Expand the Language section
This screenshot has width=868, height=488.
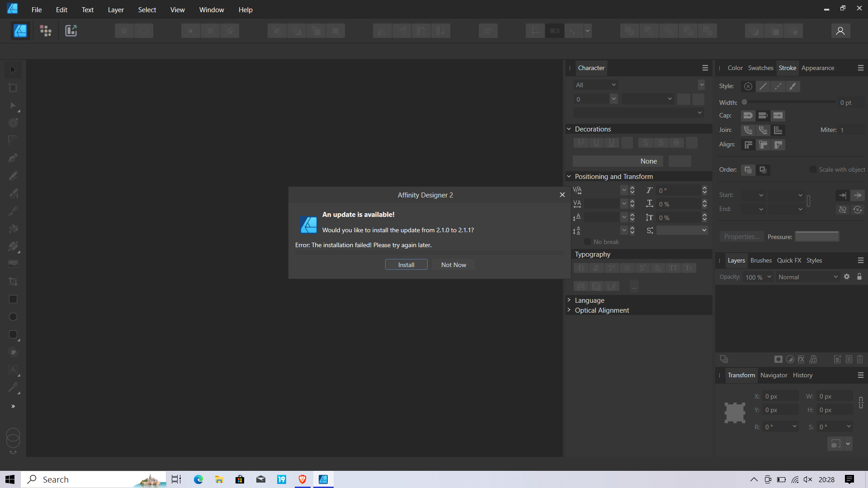pos(569,300)
